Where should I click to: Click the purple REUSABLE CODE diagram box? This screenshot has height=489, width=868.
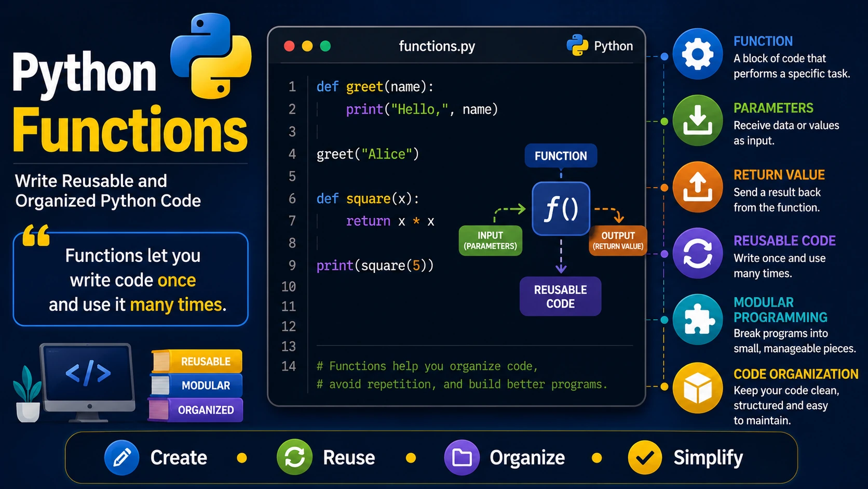tap(560, 297)
